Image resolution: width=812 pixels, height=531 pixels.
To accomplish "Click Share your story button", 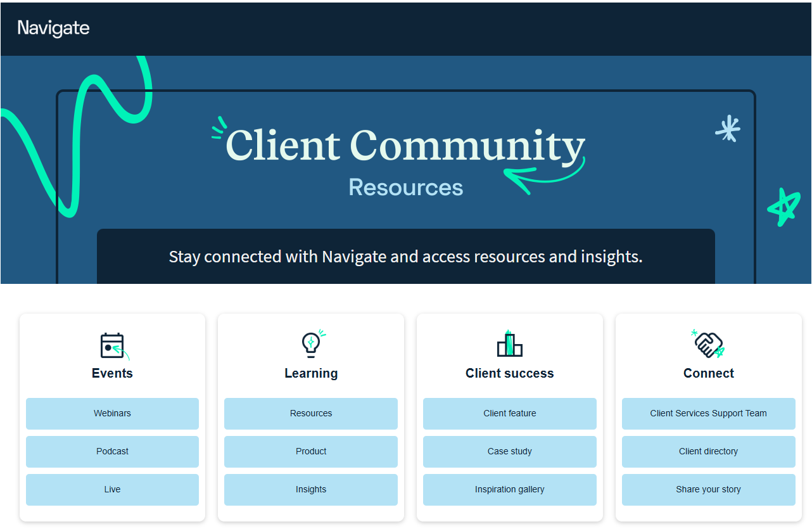I will 708,489.
